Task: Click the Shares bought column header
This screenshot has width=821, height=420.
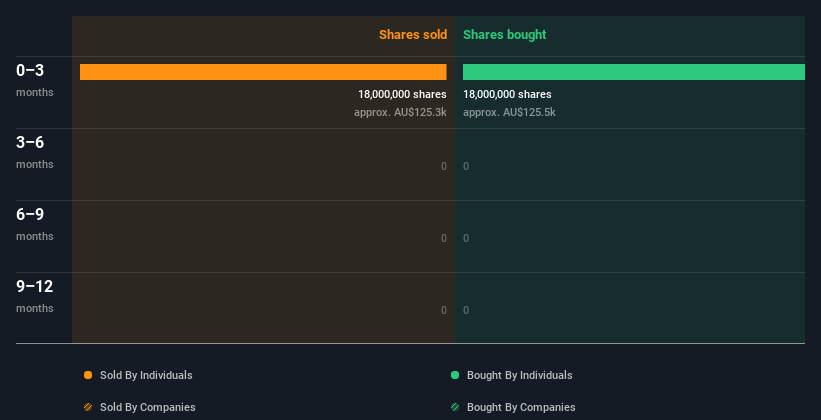Action: [505, 35]
